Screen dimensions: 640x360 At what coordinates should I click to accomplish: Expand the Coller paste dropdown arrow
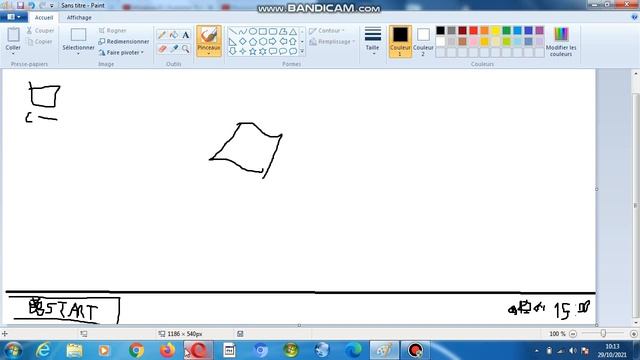pos(13,53)
